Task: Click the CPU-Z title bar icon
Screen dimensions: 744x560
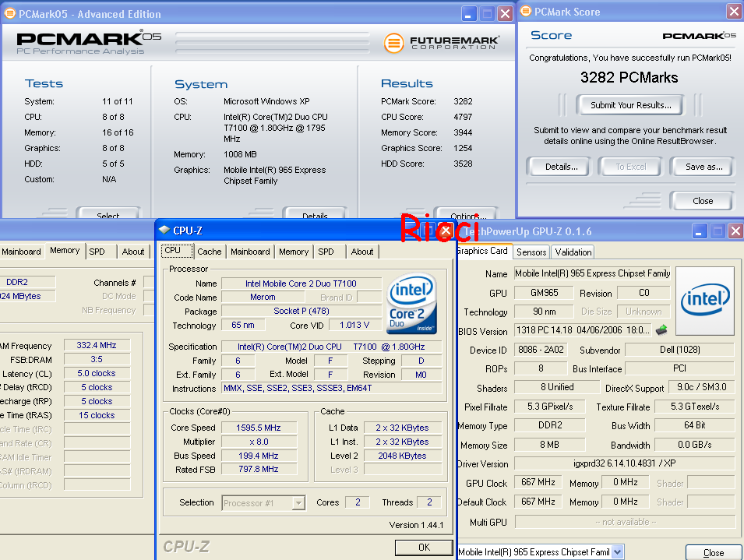Action: point(164,231)
